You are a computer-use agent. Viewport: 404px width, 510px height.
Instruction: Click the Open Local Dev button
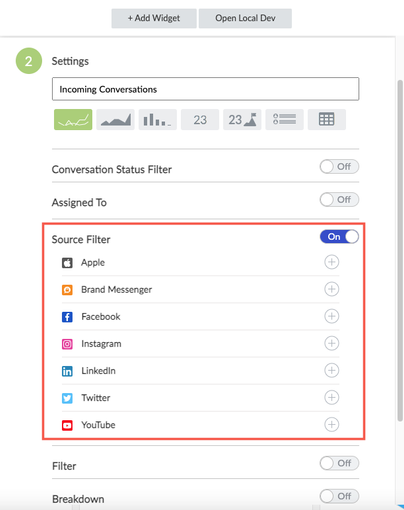[245, 18]
